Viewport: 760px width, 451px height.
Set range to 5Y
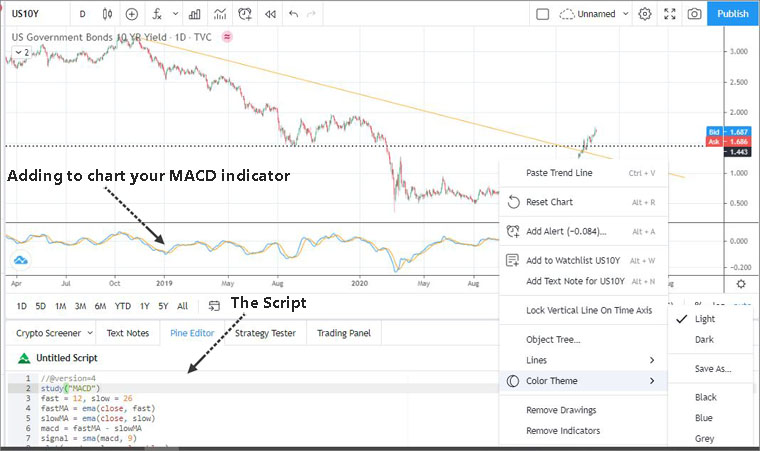click(163, 306)
